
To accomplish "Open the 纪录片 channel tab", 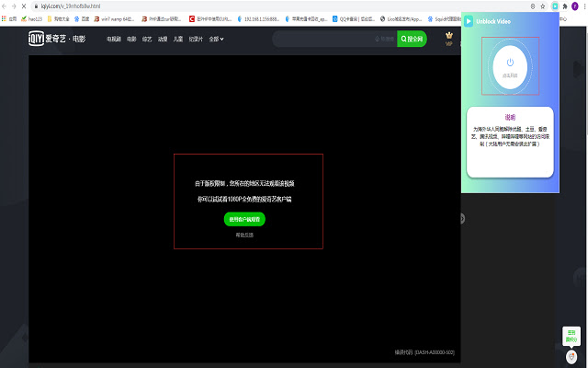I will coord(196,39).
